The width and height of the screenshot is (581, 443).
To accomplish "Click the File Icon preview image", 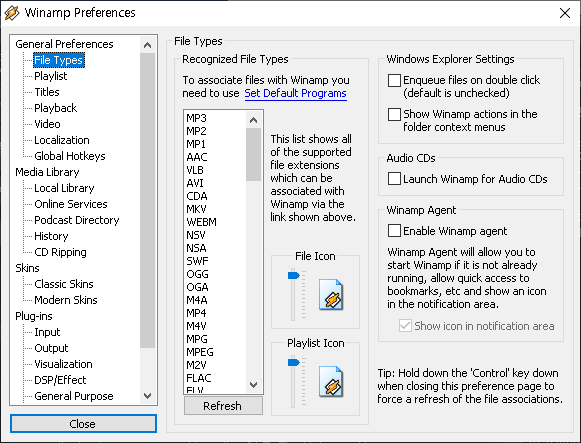I will point(331,295).
